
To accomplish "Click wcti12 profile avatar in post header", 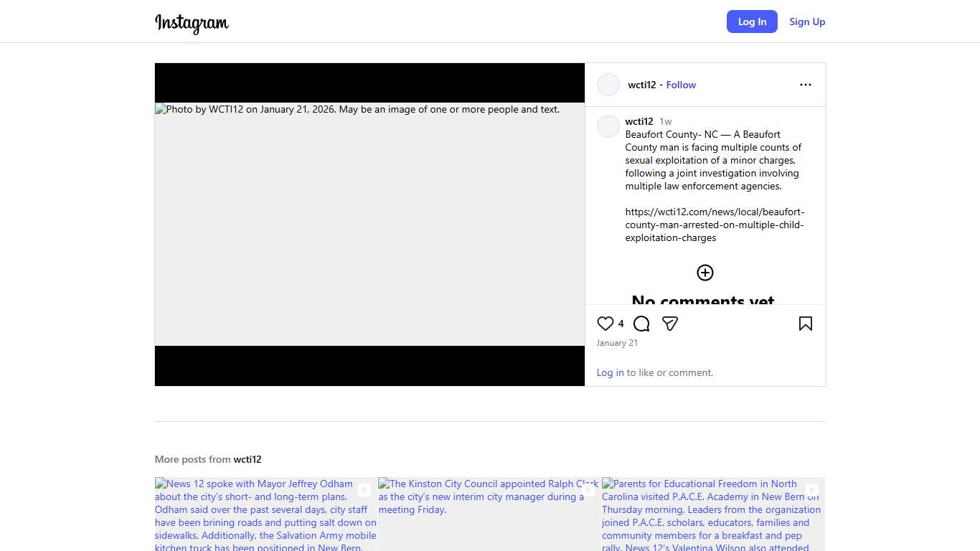I will (608, 85).
